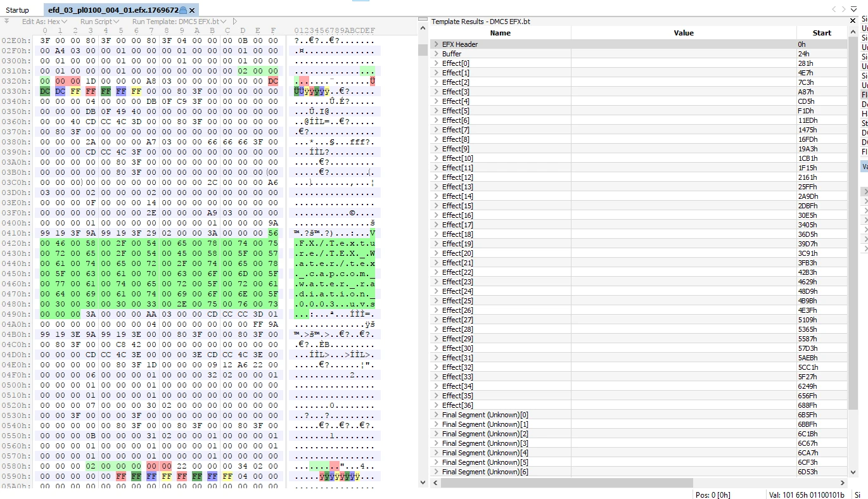Click the start value 6B5Fh
Screen dimensions: 868x499
point(807,415)
